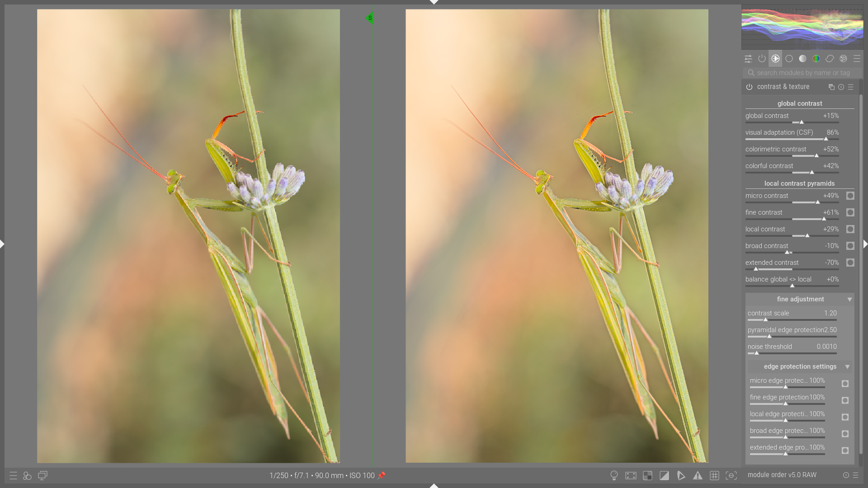Collapse the fine adjustment section
The width and height of the screenshot is (868, 488).
(849, 299)
